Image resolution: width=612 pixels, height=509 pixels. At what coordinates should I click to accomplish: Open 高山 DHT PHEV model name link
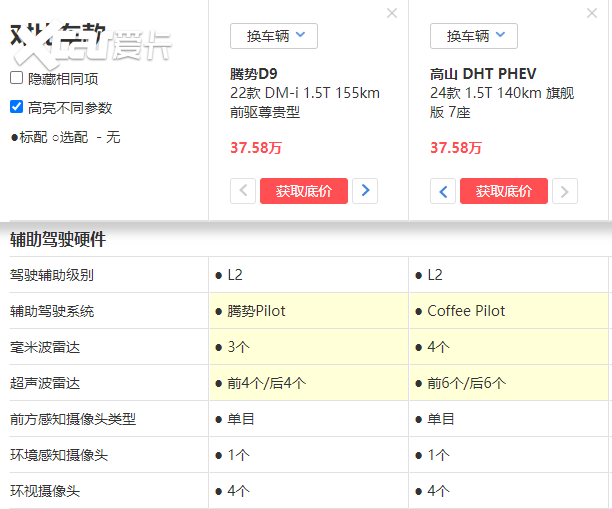point(483,74)
